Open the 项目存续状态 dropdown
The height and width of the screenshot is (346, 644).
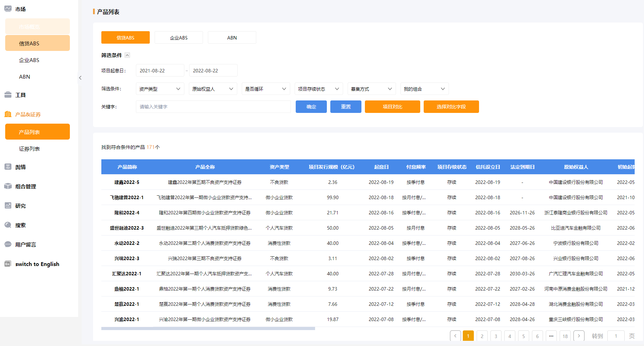319,89
